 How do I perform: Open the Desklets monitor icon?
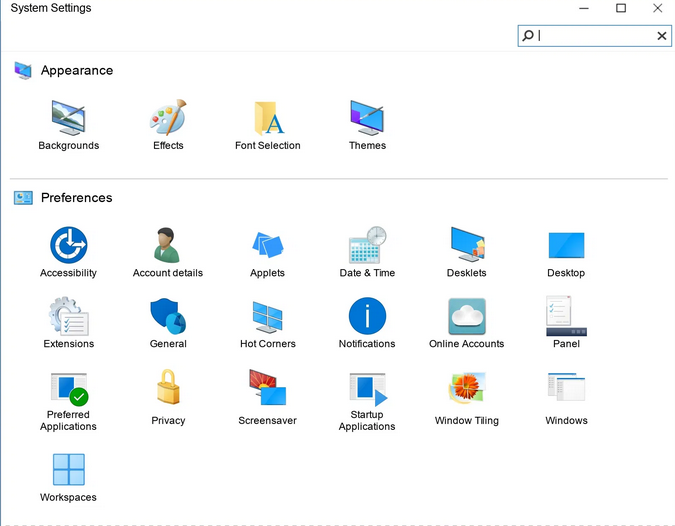click(468, 244)
